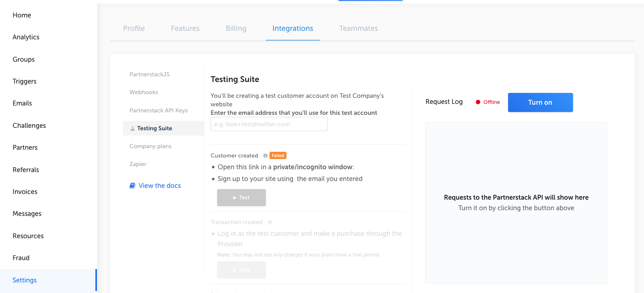644x293 pixels.
Task: Click the orange Failed status badge
Action: [278, 155]
